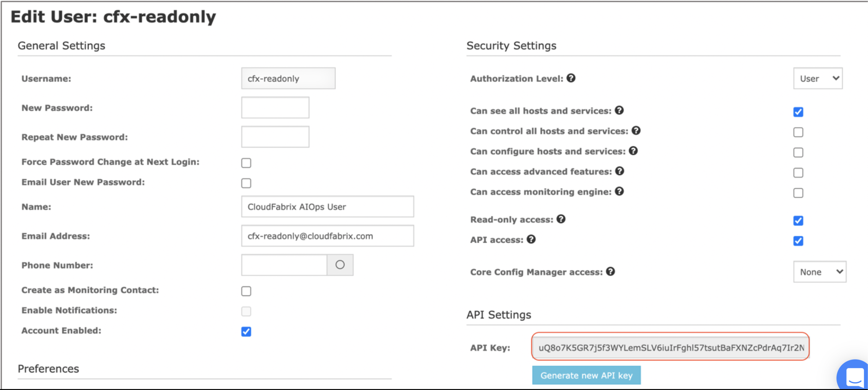Click help icon next to Authorization Level
The image size is (868, 390).
pyautogui.click(x=571, y=78)
